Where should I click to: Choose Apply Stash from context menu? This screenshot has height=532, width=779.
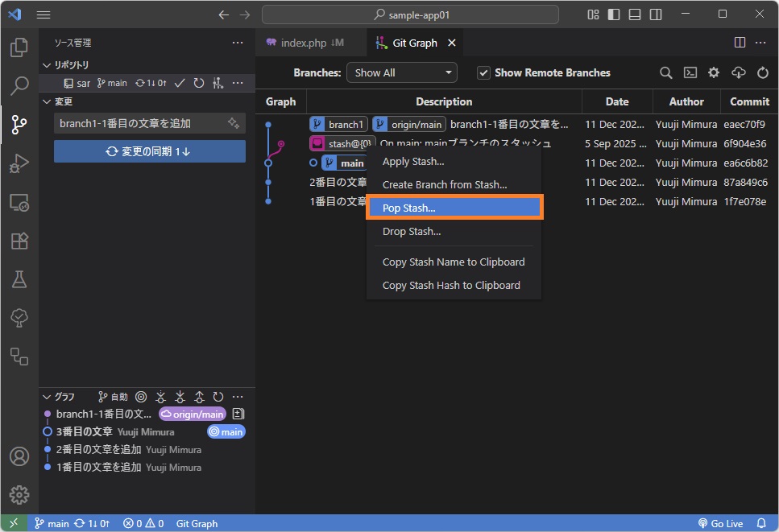pos(454,161)
